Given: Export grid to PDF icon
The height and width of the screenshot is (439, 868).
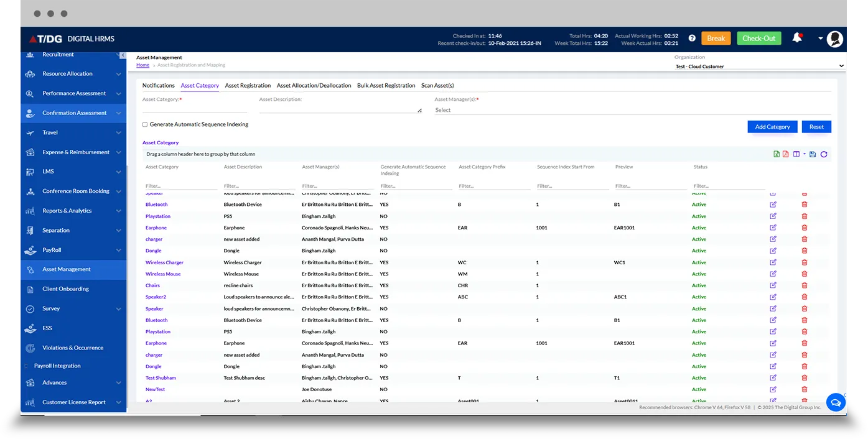Looking at the screenshot, I should [x=786, y=154].
